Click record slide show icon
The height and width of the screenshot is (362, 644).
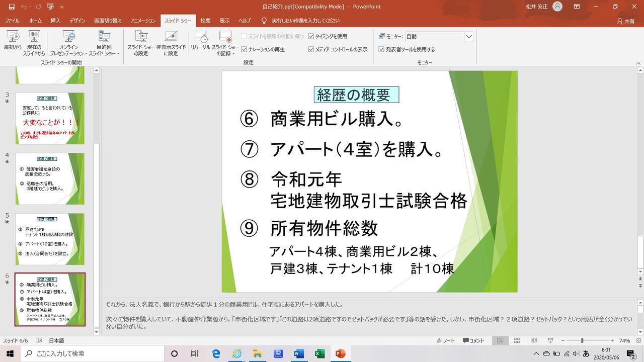pos(225,37)
